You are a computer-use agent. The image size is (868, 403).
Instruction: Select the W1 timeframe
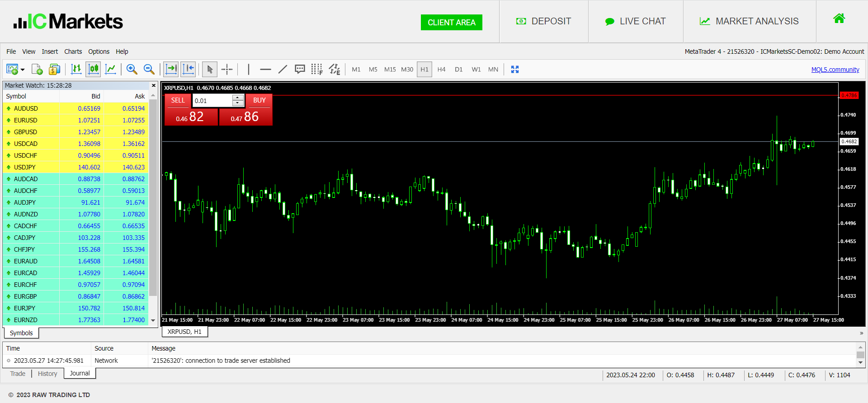point(476,69)
